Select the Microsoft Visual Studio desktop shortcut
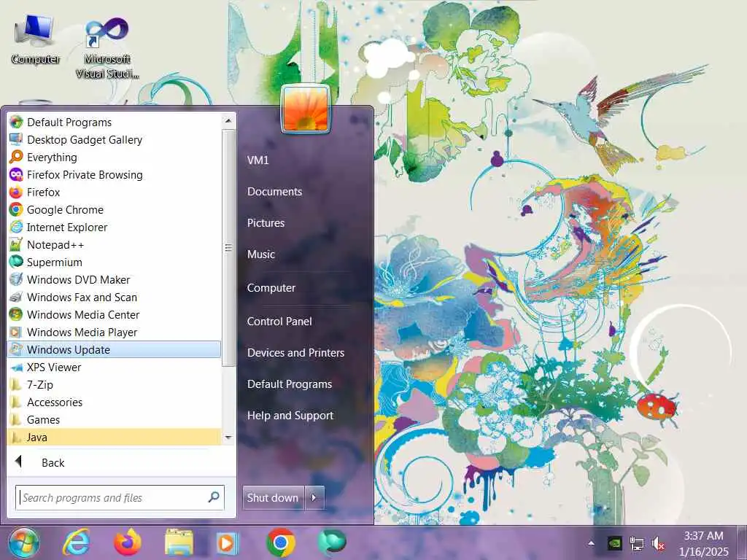This screenshot has width=747, height=560. [x=107, y=47]
